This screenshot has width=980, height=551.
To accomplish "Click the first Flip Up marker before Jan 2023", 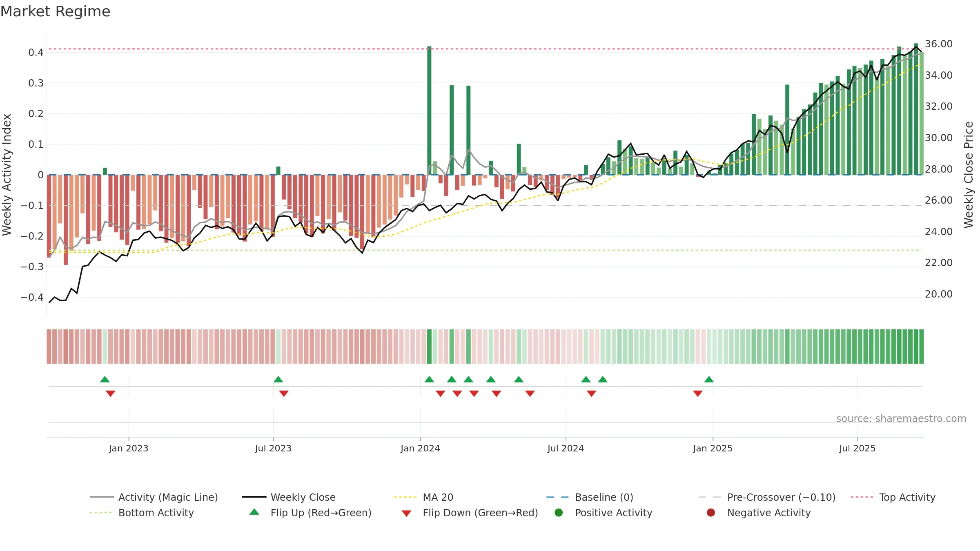I will tap(105, 380).
